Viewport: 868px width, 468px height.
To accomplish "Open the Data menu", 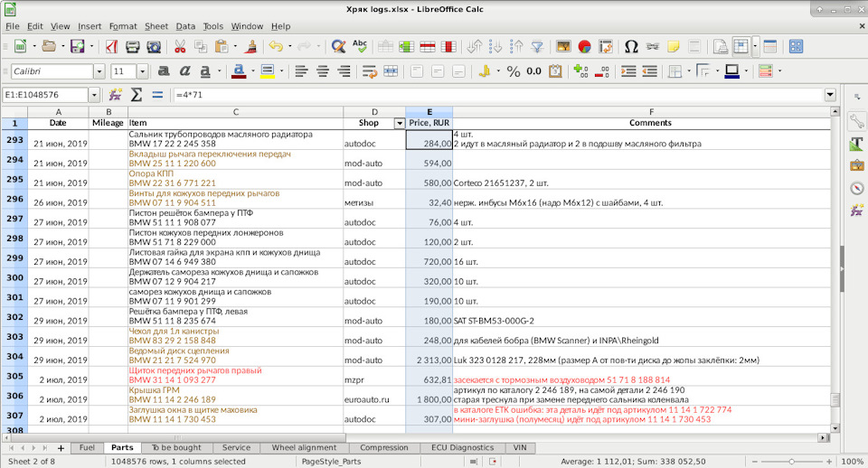I will click(x=185, y=26).
